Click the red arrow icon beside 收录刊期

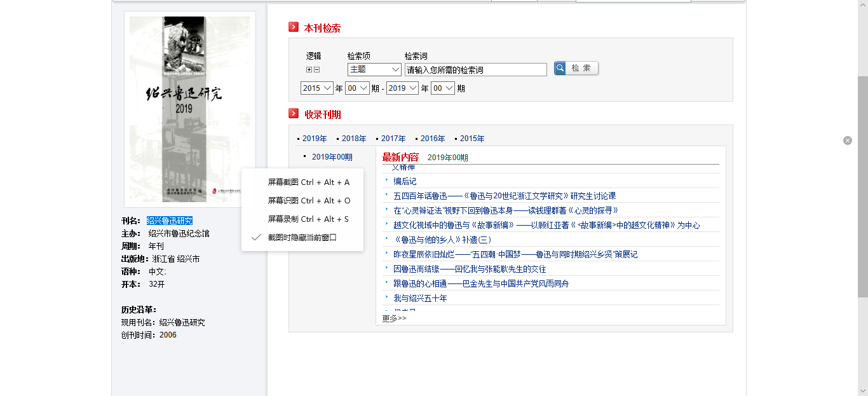pyautogui.click(x=294, y=114)
